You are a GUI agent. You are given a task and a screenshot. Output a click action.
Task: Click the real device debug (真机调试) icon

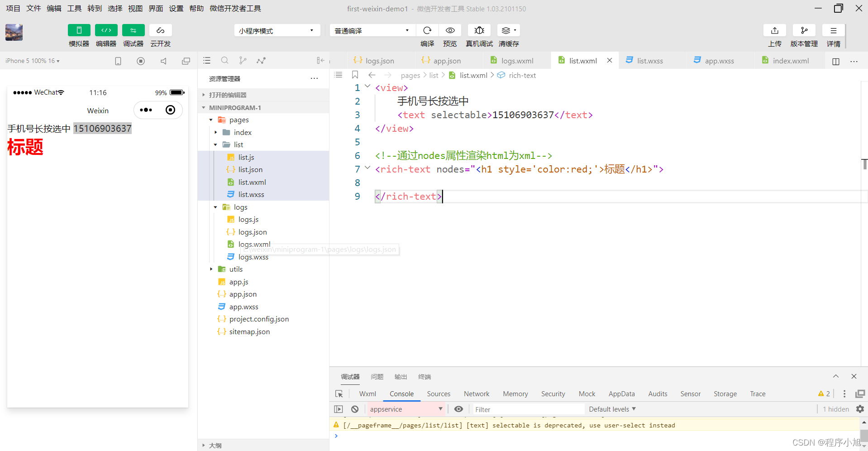click(479, 30)
